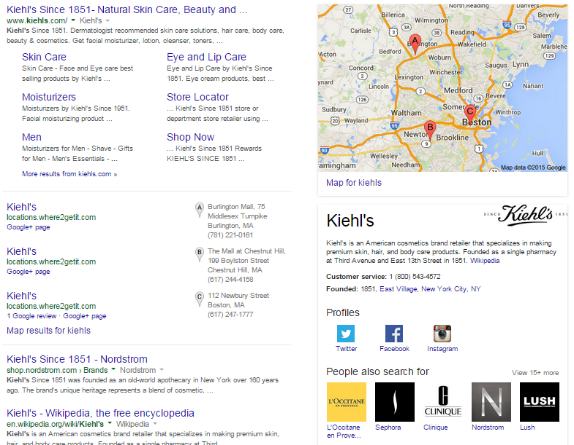
Task: Open the Men sitelink
Action: pos(31,137)
